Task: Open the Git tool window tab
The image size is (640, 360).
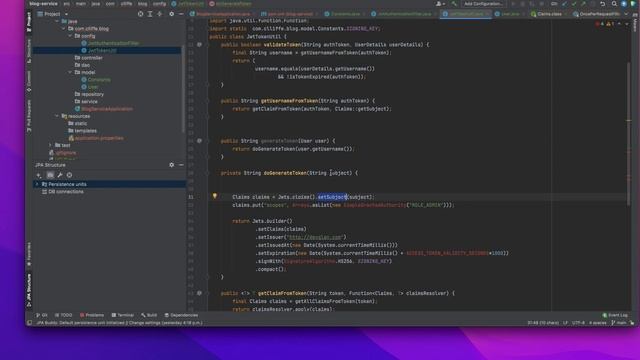Action: pos(42,315)
